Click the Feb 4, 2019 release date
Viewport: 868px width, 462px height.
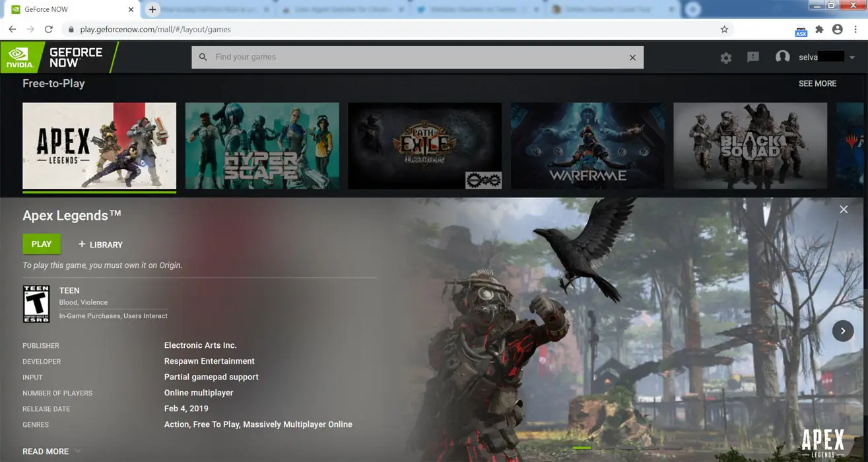click(186, 409)
